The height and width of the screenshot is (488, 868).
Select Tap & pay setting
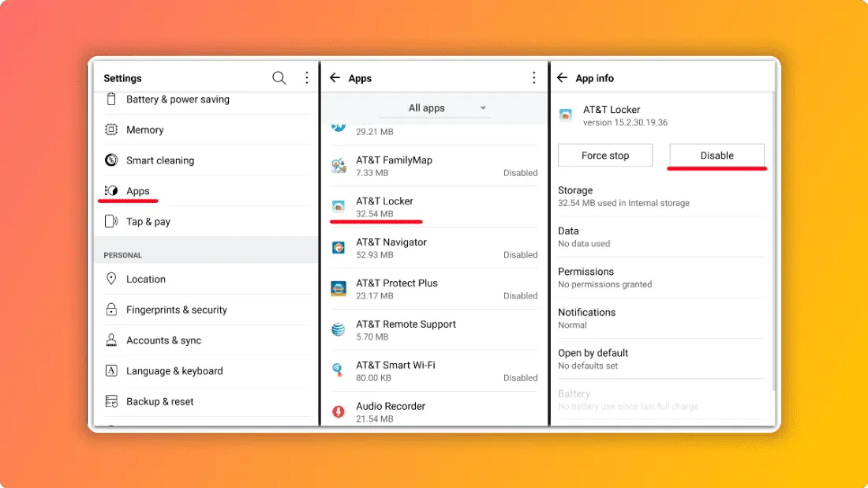tap(207, 221)
